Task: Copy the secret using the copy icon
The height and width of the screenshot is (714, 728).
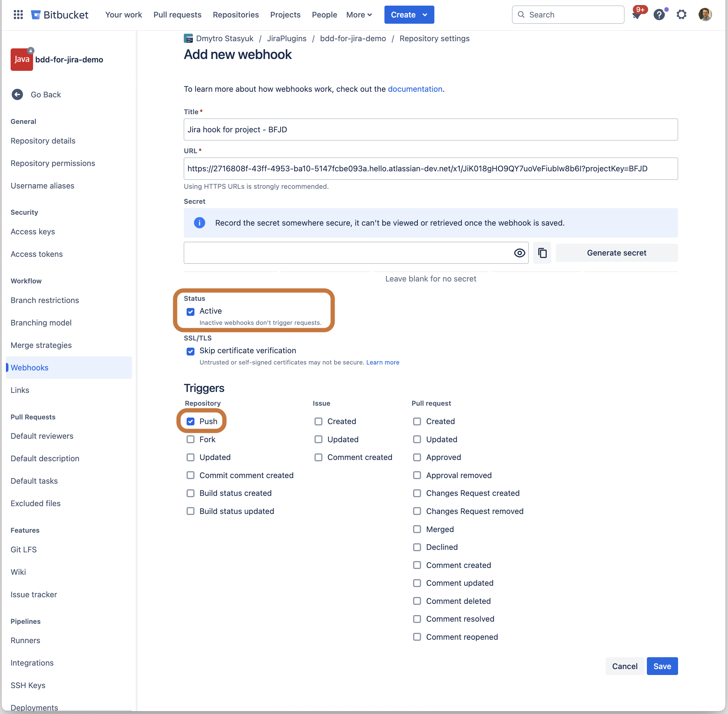Action: (x=542, y=253)
